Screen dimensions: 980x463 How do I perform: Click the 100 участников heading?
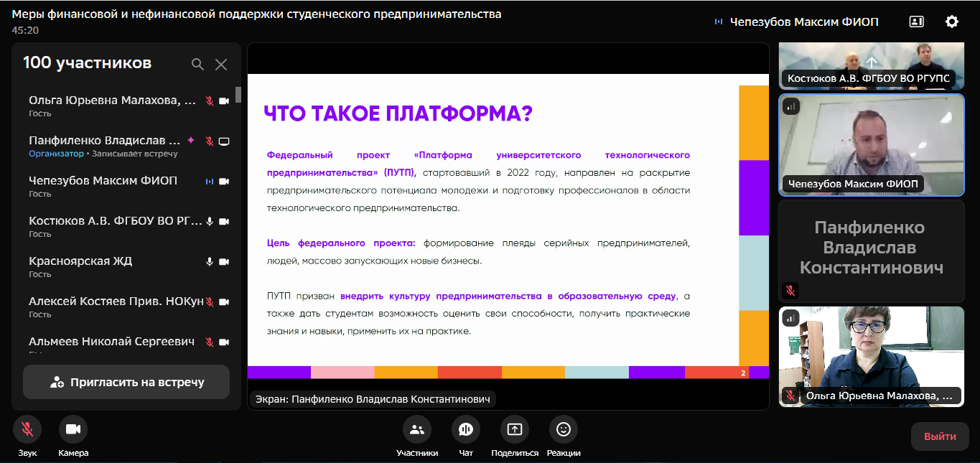pyautogui.click(x=87, y=63)
